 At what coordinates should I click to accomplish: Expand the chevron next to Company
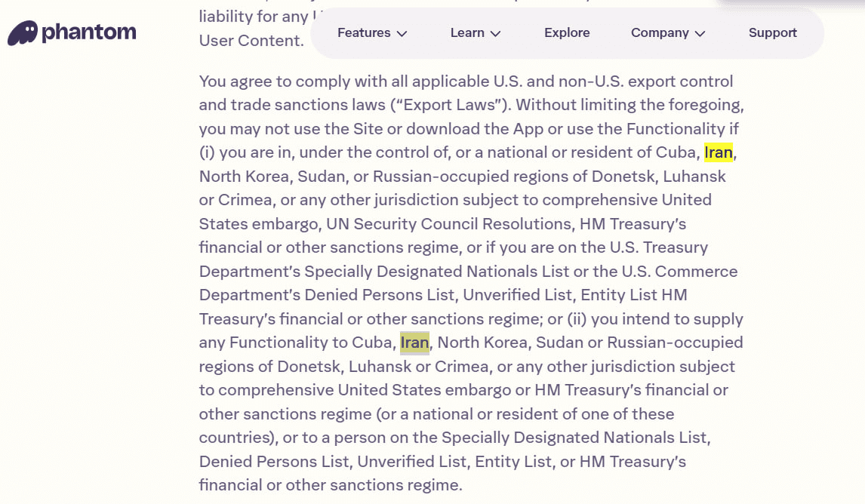coord(700,34)
